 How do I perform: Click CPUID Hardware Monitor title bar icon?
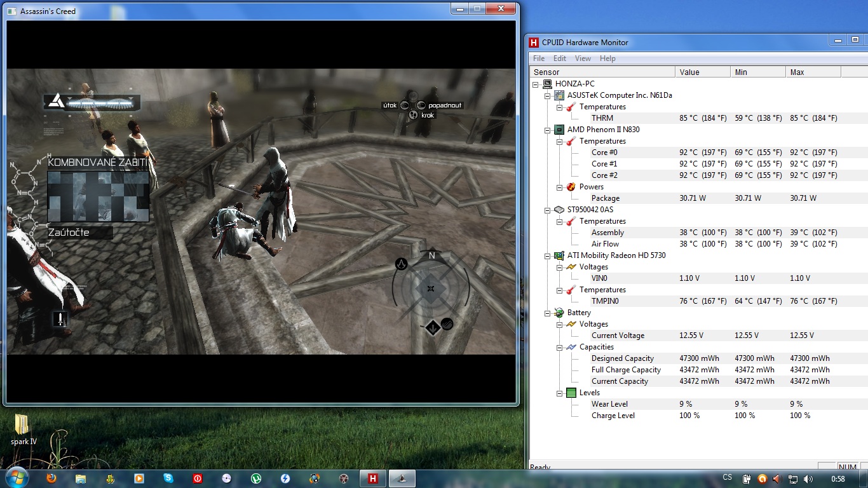coord(534,43)
